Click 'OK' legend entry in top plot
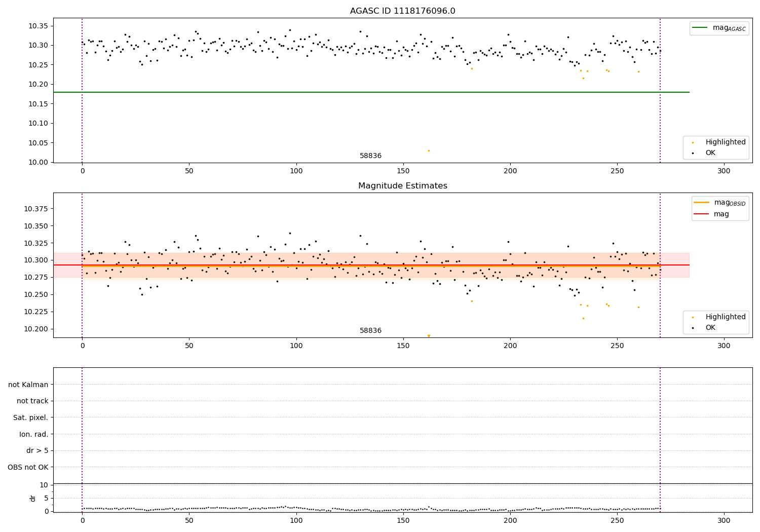This screenshot has height=532, width=760. coord(710,153)
